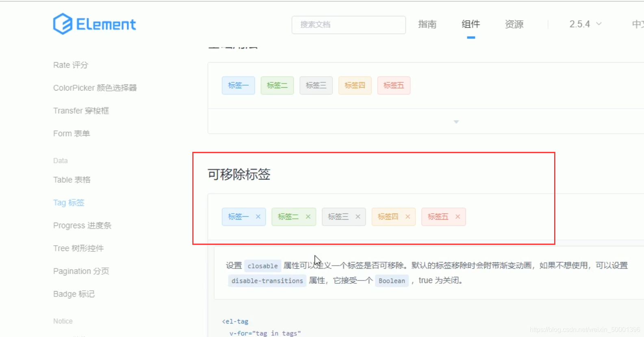Focus the 搜索文档 search field
Image resolution: width=644 pixels, height=337 pixels.
[x=348, y=25]
